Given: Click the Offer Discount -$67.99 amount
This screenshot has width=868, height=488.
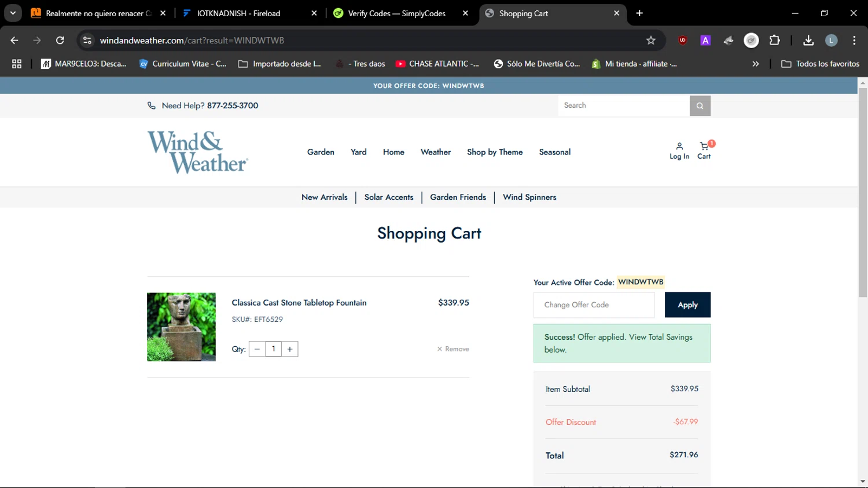Looking at the screenshot, I should point(686,422).
